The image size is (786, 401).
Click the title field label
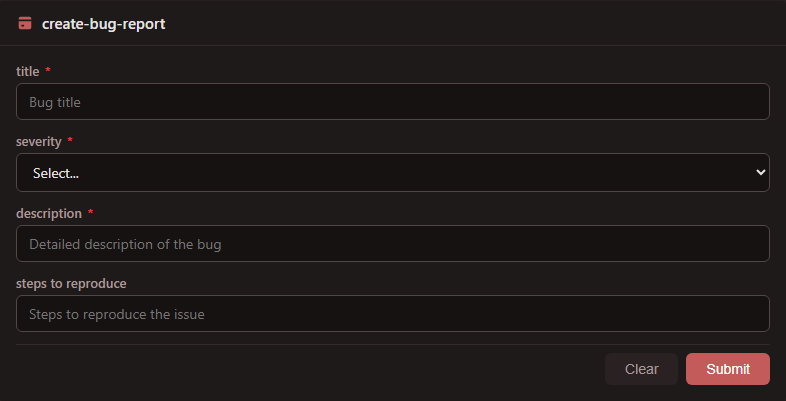(28, 71)
